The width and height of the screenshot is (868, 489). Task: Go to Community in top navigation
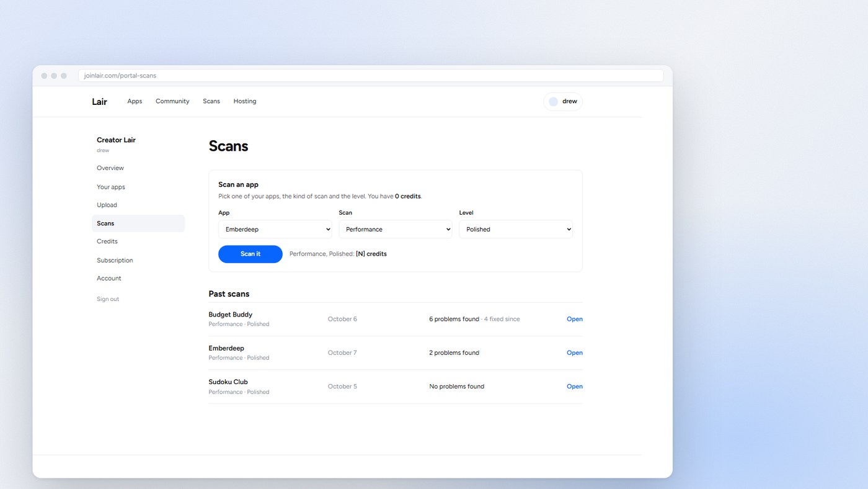(172, 101)
